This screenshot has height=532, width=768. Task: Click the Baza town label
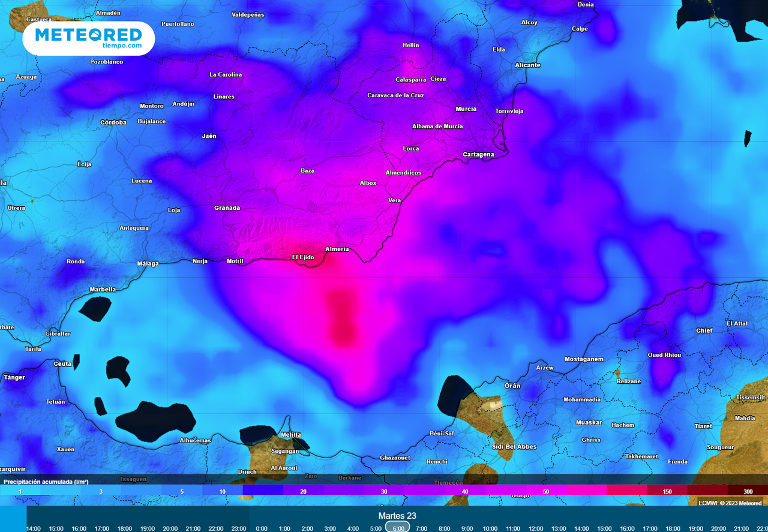click(x=307, y=171)
